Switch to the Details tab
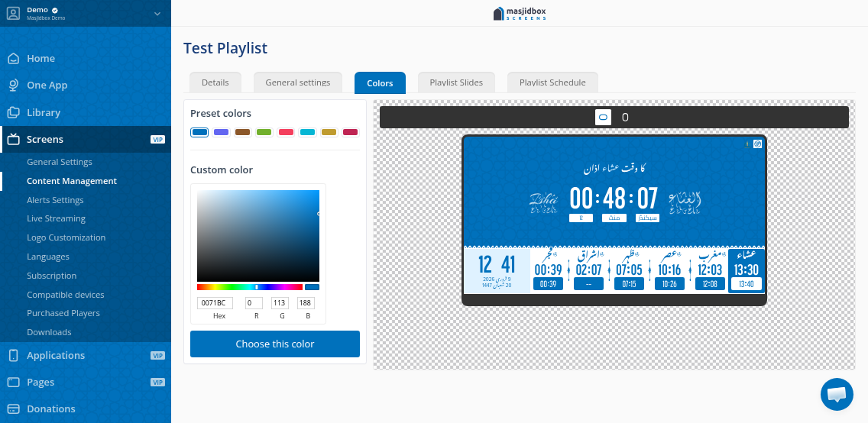Image resolution: width=868 pixels, height=423 pixels. click(x=215, y=82)
